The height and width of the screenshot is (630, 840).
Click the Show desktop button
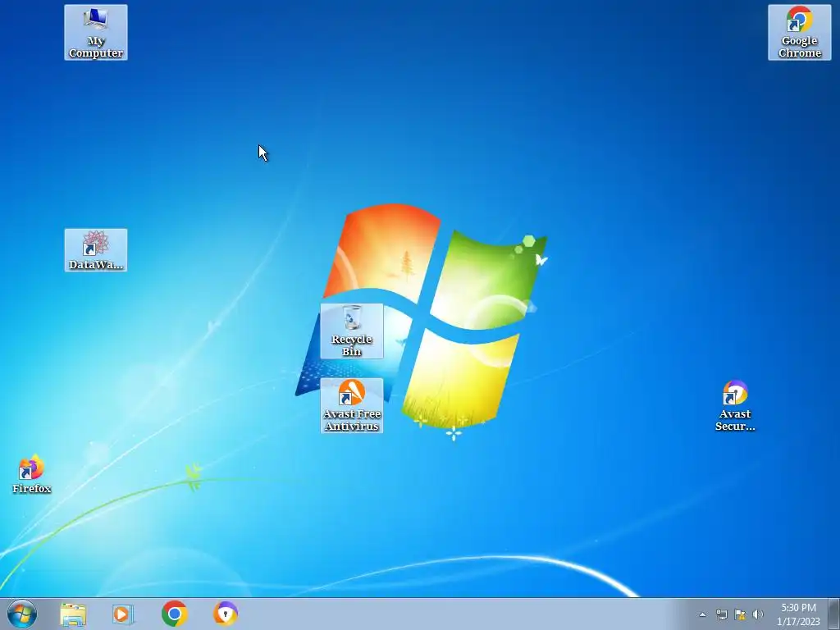834,614
